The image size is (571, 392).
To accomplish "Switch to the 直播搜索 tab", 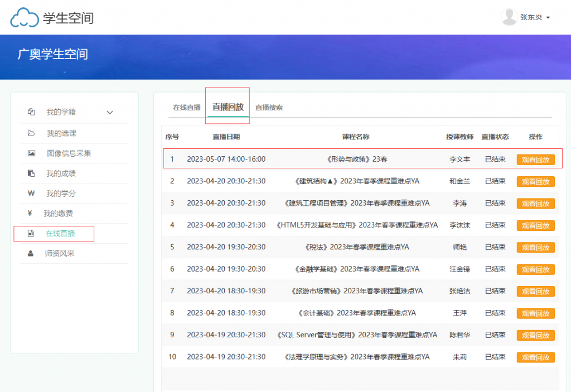I will coord(269,108).
